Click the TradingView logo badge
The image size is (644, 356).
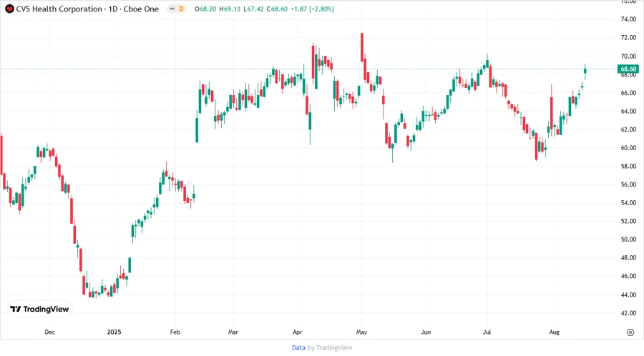pos(39,309)
